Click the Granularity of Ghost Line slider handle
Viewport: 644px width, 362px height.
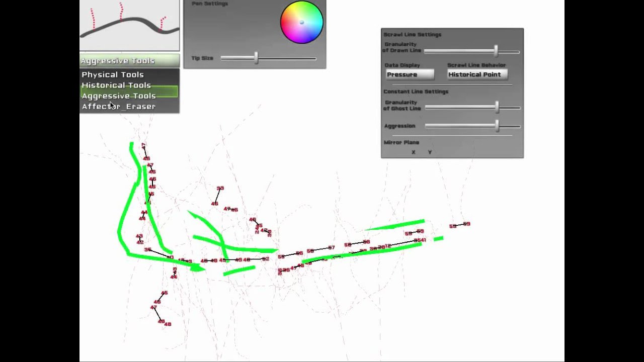497,108
